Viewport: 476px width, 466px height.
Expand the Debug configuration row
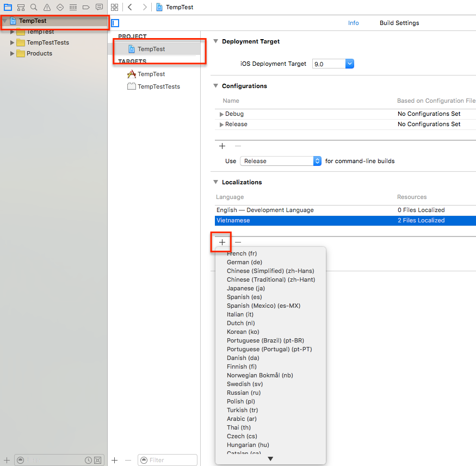221,114
